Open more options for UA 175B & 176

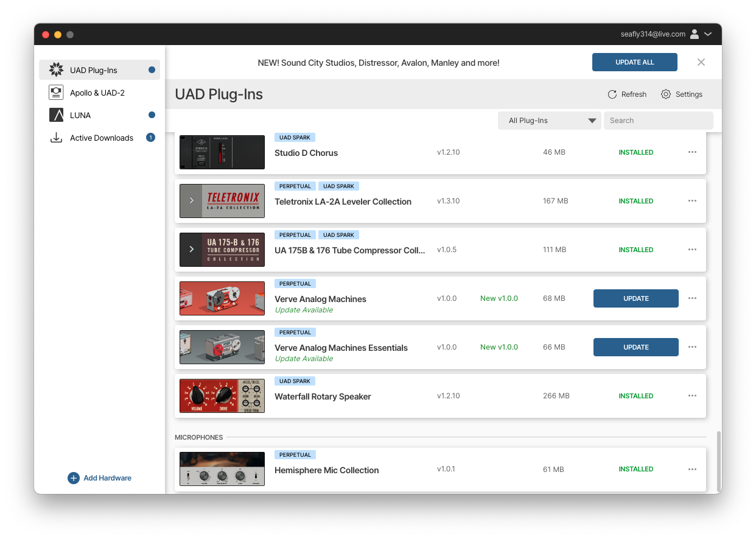pos(692,250)
